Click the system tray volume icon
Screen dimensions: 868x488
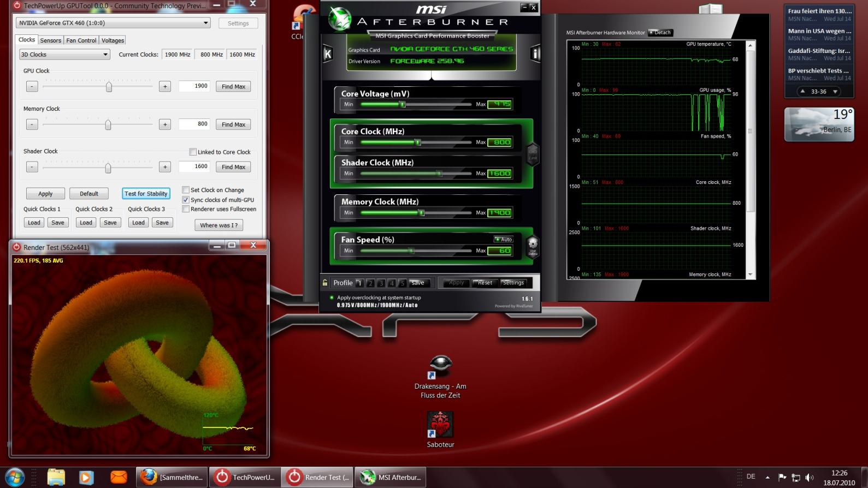point(810,478)
